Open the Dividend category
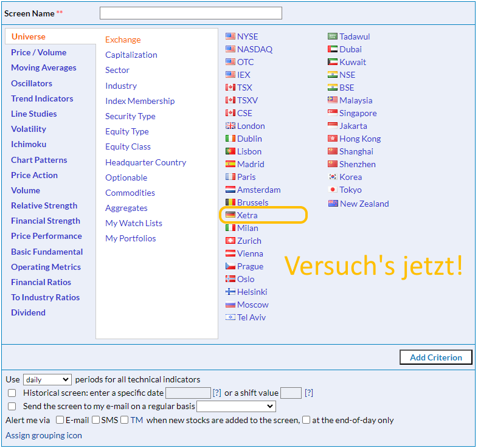Viewport: 478px width, 448px height. click(29, 312)
